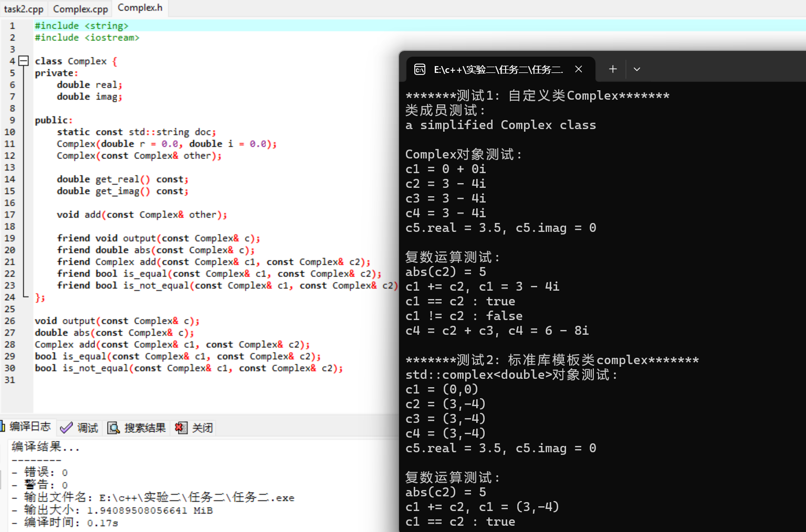Collapse the class Complex fold marker
This screenshot has height=532, width=806.
(x=24, y=61)
